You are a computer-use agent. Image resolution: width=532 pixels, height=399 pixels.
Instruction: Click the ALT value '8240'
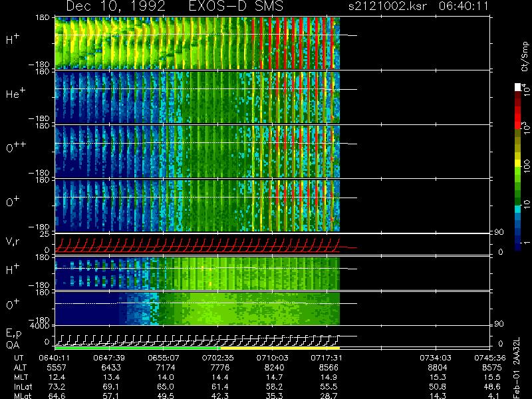(x=274, y=368)
